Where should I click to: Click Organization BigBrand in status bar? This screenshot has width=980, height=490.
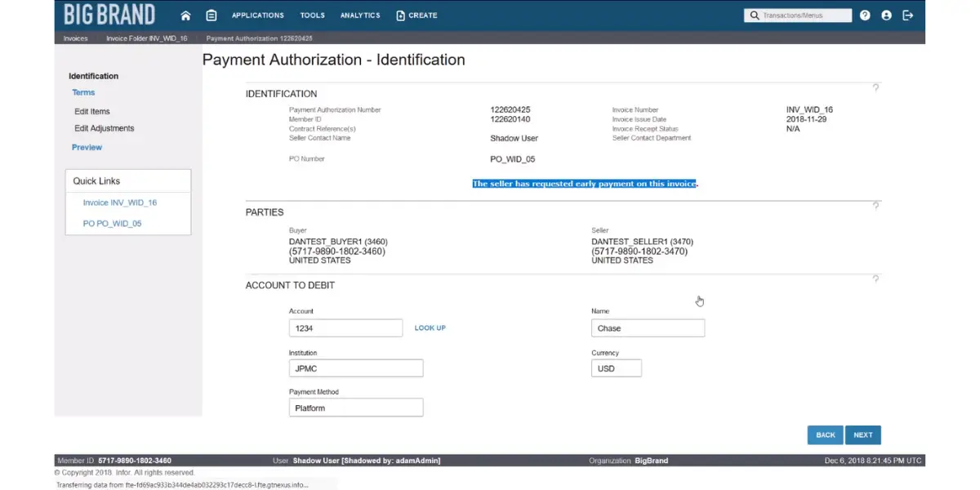pyautogui.click(x=629, y=461)
